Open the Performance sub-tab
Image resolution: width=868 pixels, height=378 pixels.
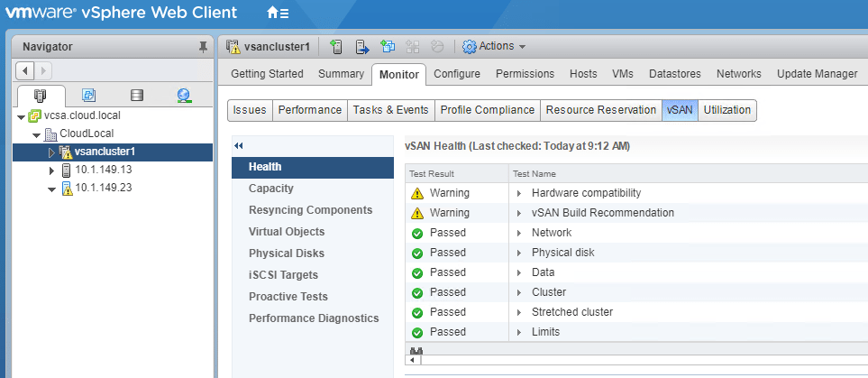point(310,110)
